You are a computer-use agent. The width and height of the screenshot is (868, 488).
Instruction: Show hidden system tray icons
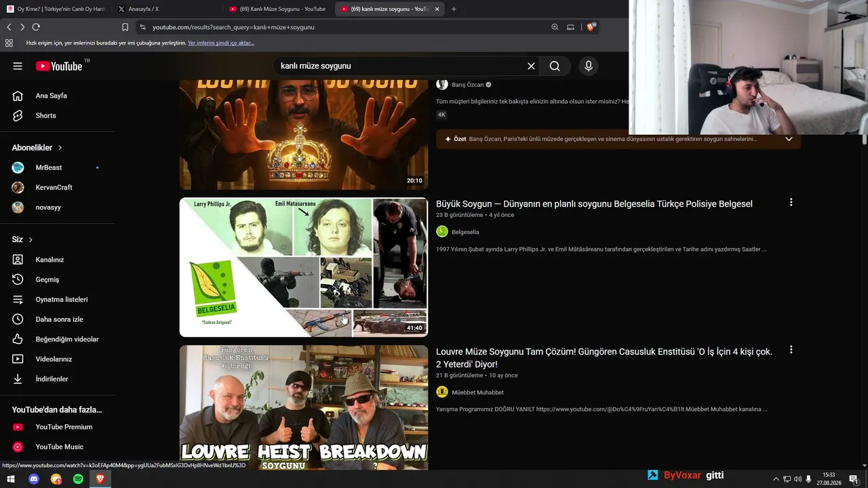pyautogui.click(x=776, y=479)
